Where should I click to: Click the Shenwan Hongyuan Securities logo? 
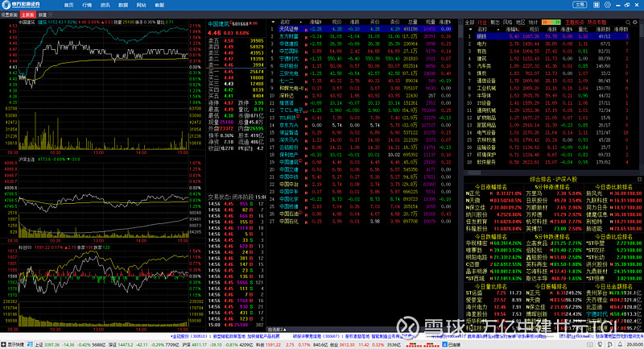click(21, 5)
